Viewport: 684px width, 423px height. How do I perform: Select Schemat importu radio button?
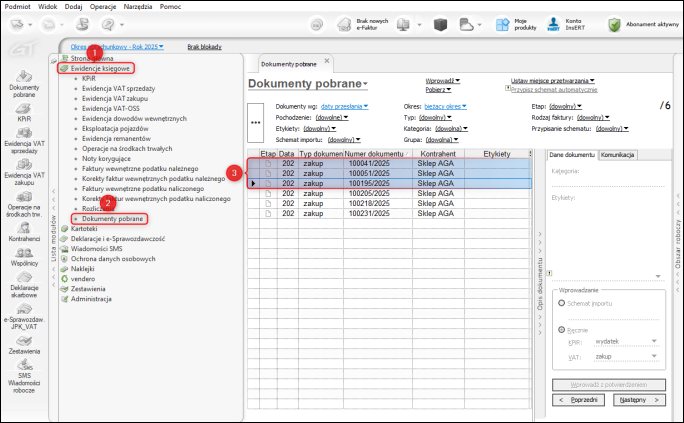point(562,303)
